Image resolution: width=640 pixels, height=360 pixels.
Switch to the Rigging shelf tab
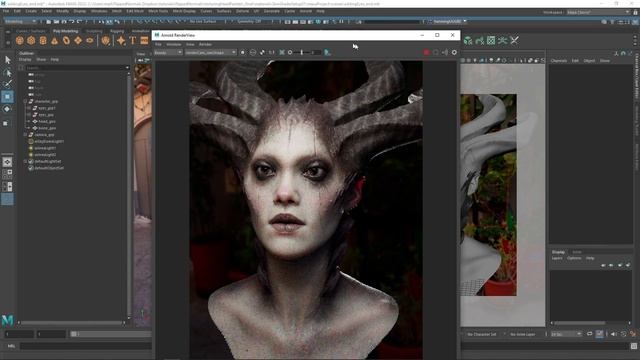117,31
